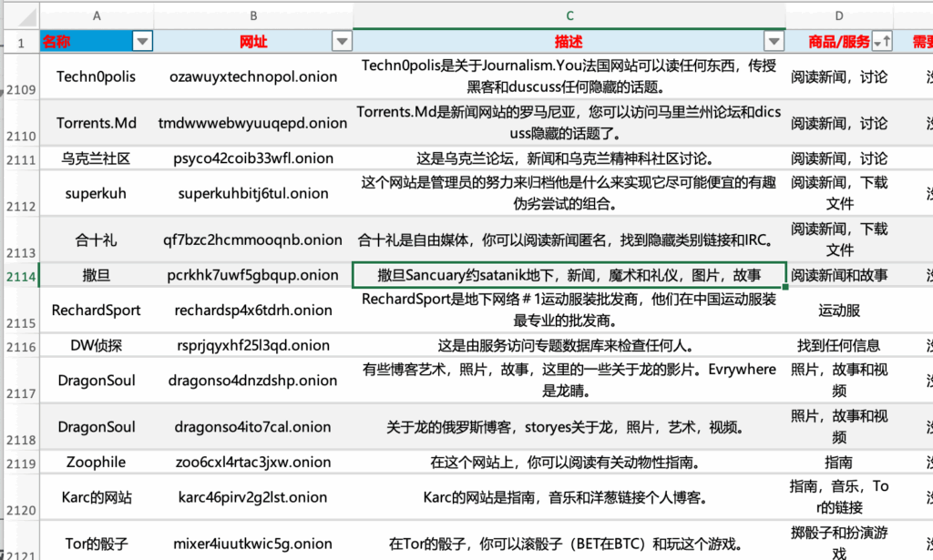Click the pcrkhk7uwf5gbqup.onion URL cell
933x560 pixels.
tap(253, 274)
